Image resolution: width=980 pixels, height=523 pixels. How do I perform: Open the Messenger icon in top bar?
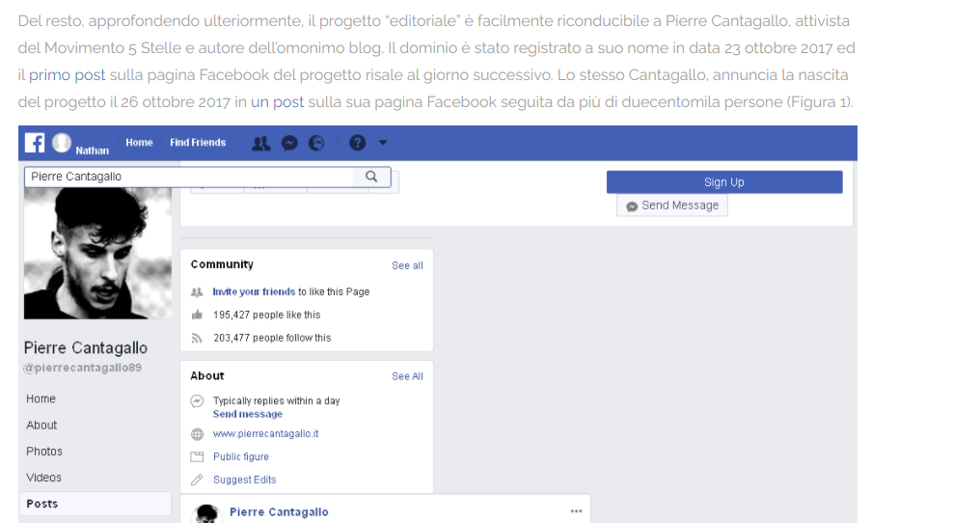point(288,143)
